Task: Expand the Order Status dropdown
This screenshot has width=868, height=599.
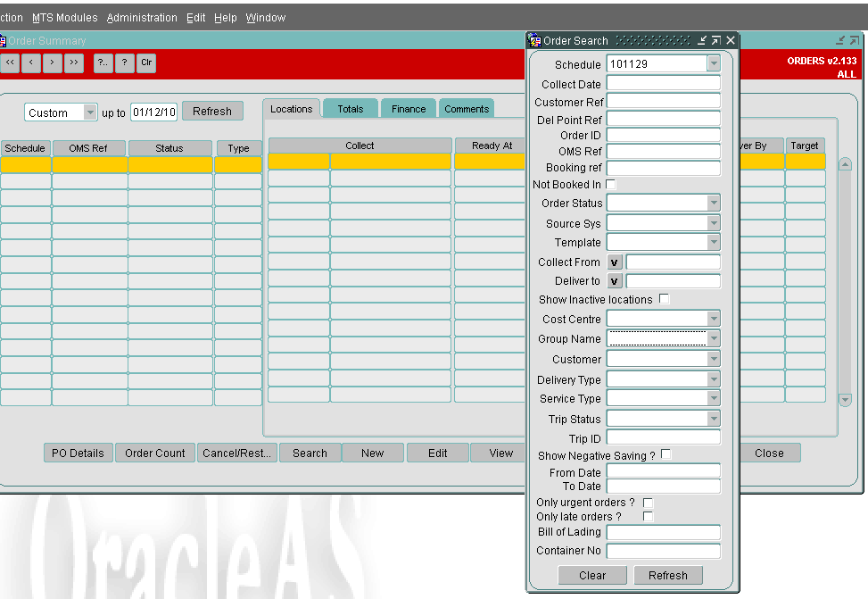Action: click(x=714, y=203)
